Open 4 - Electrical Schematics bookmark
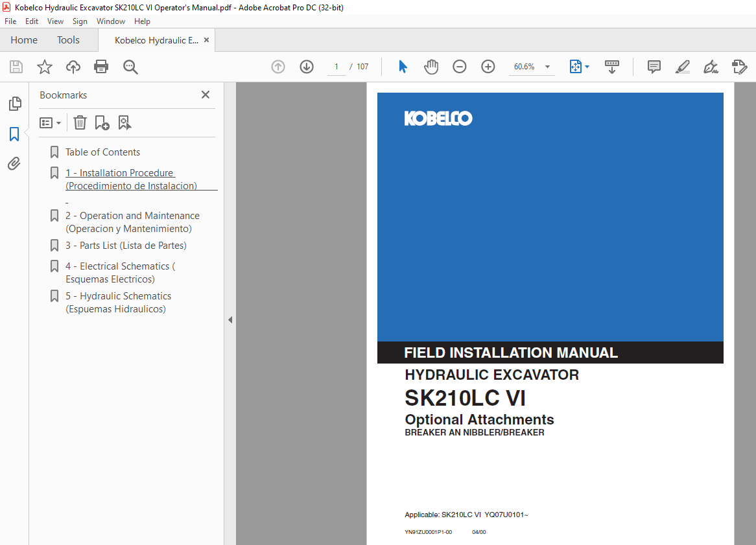Viewport: 756px width, 545px height. tap(121, 273)
